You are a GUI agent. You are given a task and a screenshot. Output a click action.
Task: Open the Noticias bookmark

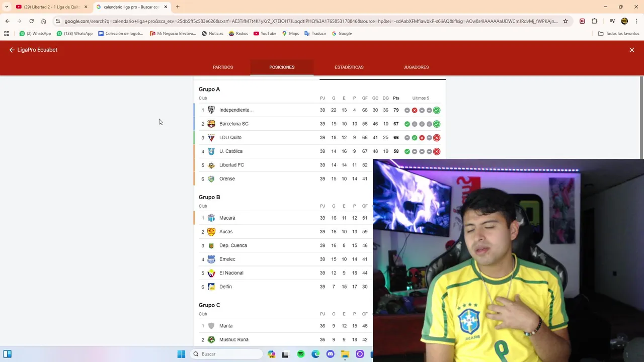click(212, 34)
